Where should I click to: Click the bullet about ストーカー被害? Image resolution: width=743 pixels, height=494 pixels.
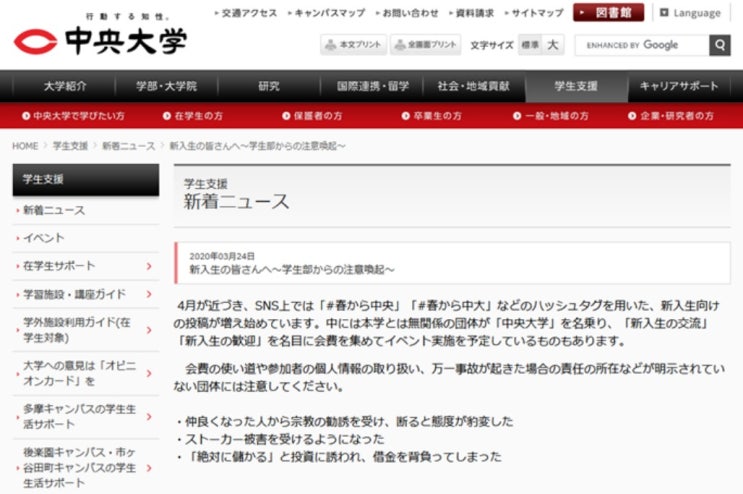[280, 439]
